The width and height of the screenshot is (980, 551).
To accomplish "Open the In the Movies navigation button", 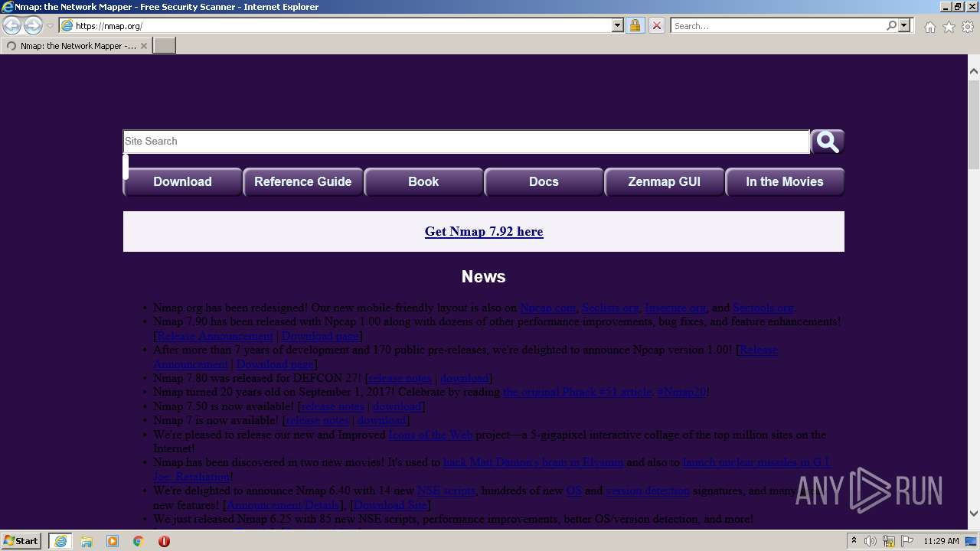I will tap(785, 182).
